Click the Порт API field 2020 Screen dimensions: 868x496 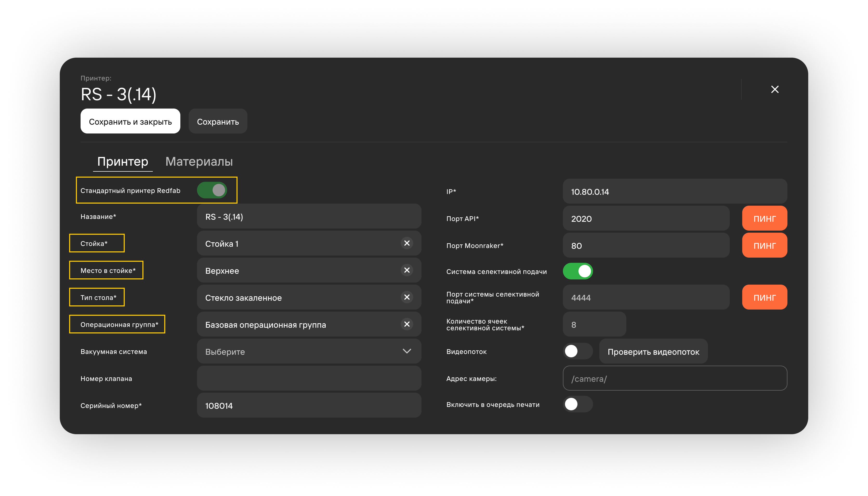pos(646,218)
